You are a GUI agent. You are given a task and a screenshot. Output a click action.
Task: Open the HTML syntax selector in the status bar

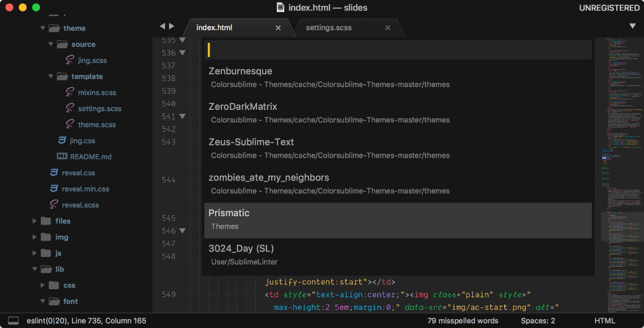click(605, 320)
